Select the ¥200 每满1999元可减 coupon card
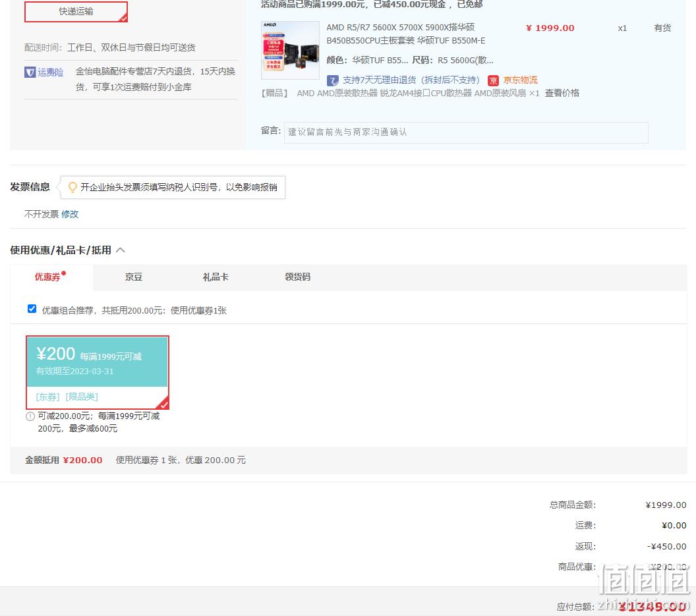696x616 pixels. pos(98,372)
